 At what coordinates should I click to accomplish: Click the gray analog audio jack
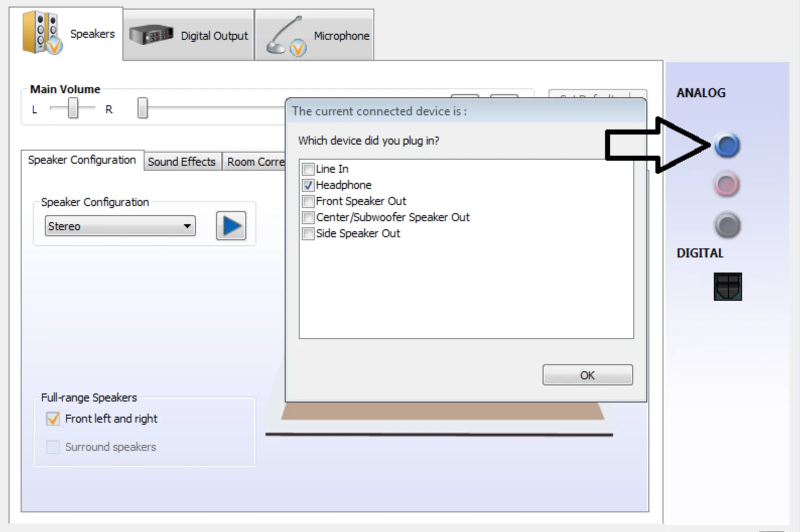(x=727, y=225)
